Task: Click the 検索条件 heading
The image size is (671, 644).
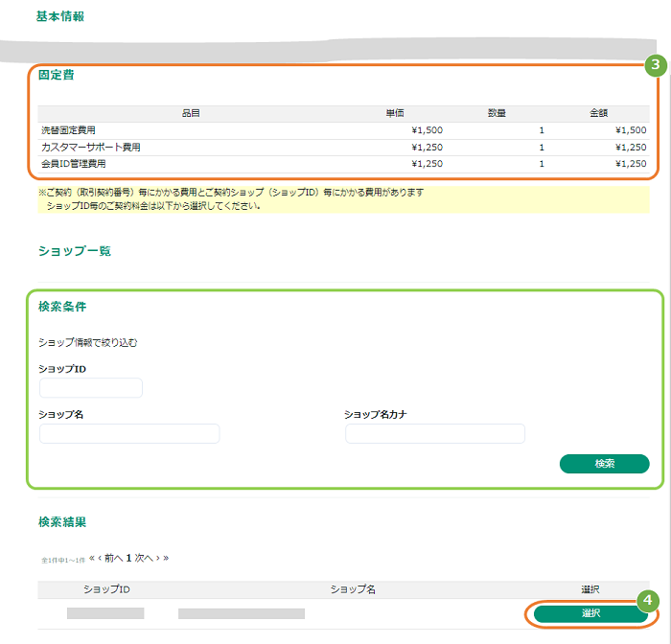Action: (x=62, y=307)
